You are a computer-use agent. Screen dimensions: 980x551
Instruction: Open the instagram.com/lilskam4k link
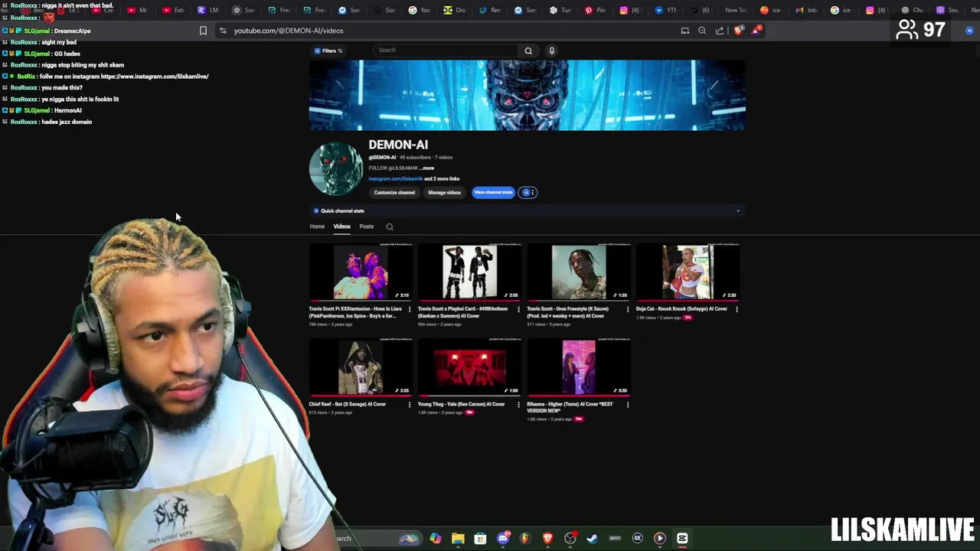[x=395, y=178]
